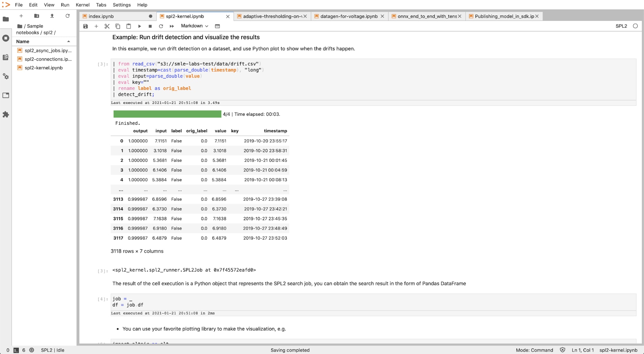The height and width of the screenshot is (354, 644).
Task: Open the View menu
Action: click(x=49, y=5)
